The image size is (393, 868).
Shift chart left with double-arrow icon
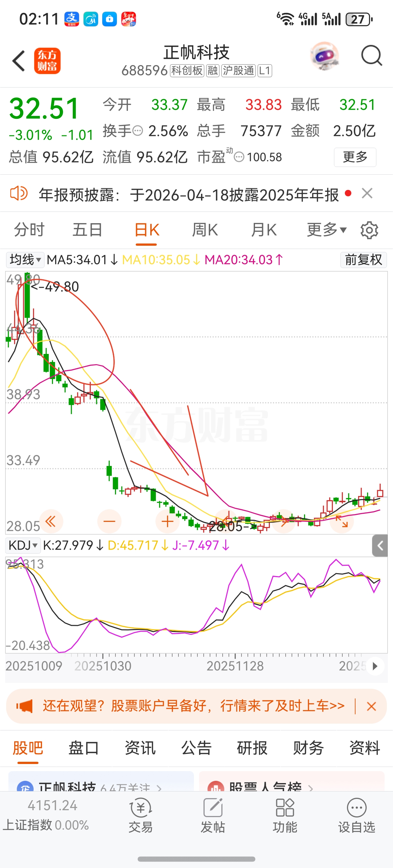click(x=51, y=522)
